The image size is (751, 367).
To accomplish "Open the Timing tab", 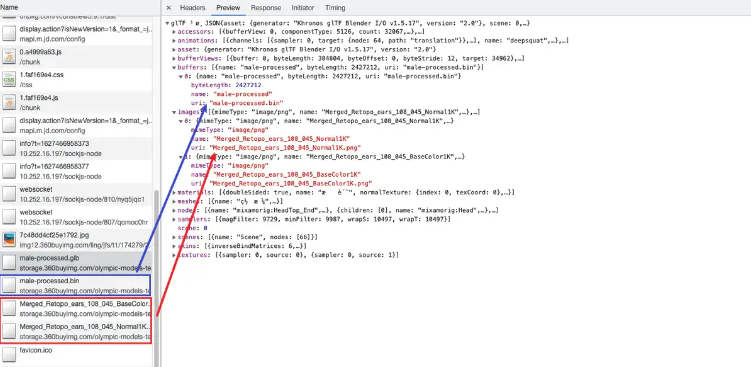I will 335,8.
